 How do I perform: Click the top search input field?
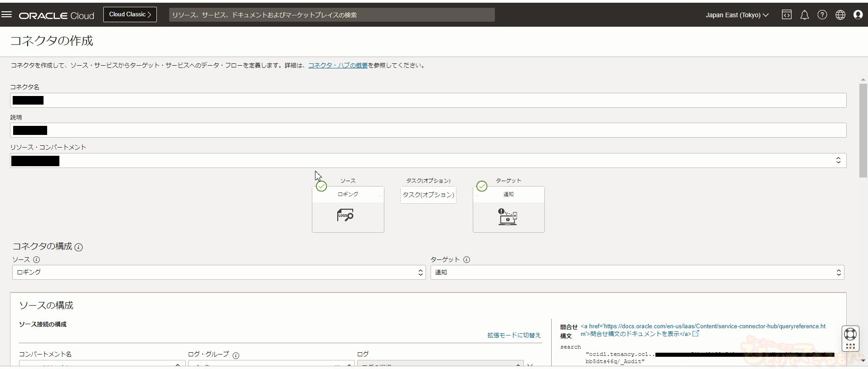[331, 15]
